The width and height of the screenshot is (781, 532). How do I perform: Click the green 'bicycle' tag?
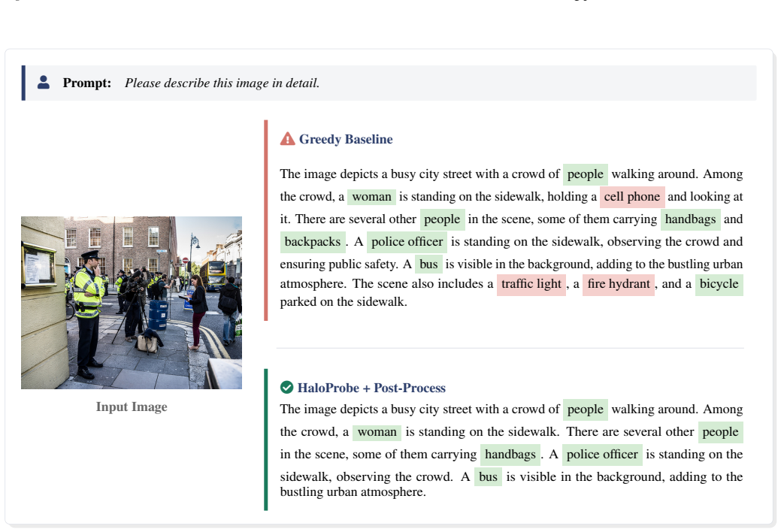point(719,284)
